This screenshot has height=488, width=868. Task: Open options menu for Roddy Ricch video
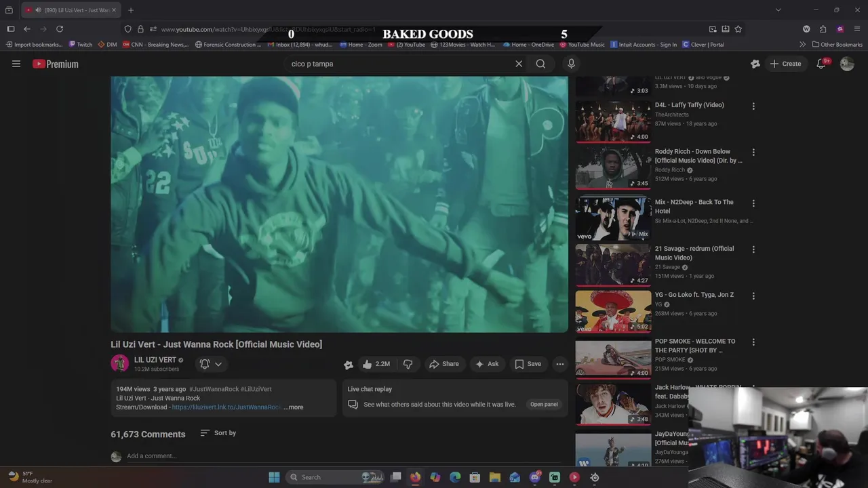point(753,152)
